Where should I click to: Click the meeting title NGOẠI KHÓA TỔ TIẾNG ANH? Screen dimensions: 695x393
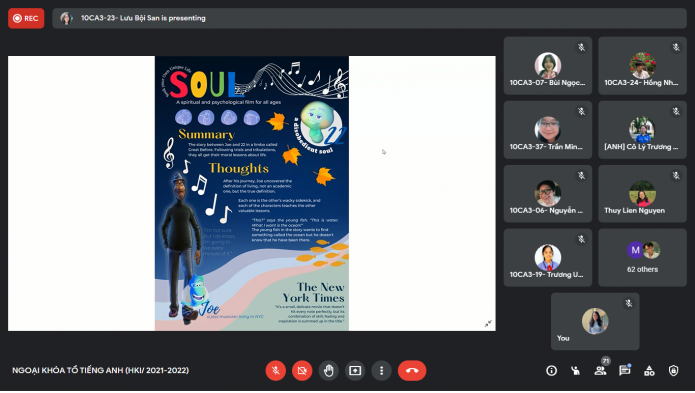[x=100, y=370]
